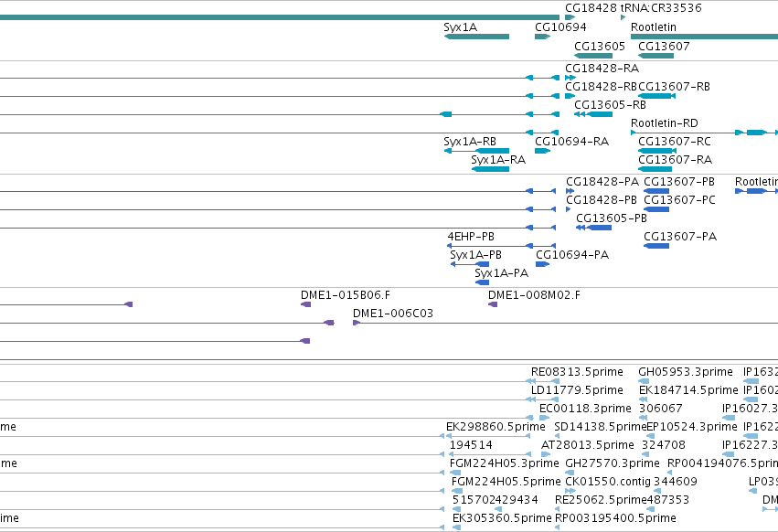The height and width of the screenshot is (532, 778).
Task: Select the LD11779.5prime EST label
Action: point(577,390)
